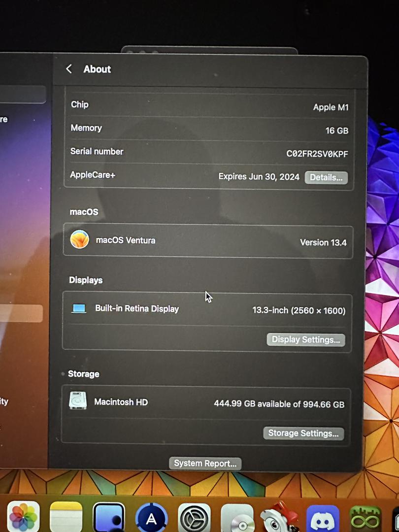
Task: Open Storage Settings
Action: (303, 433)
